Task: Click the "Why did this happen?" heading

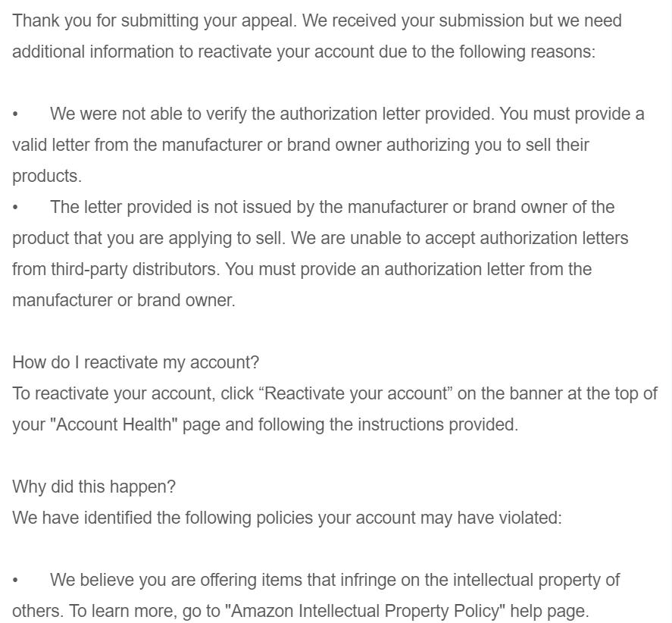Action: click(x=94, y=487)
